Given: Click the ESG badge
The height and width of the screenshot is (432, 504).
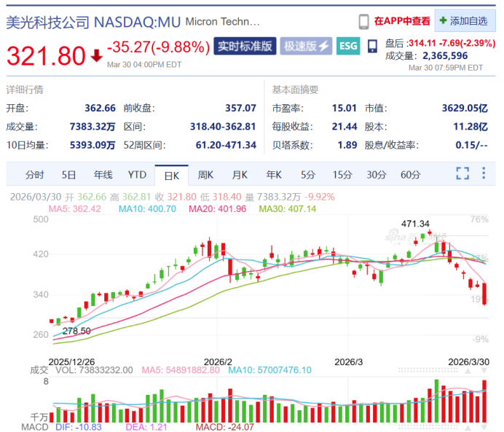Looking at the screenshot, I should point(348,46).
